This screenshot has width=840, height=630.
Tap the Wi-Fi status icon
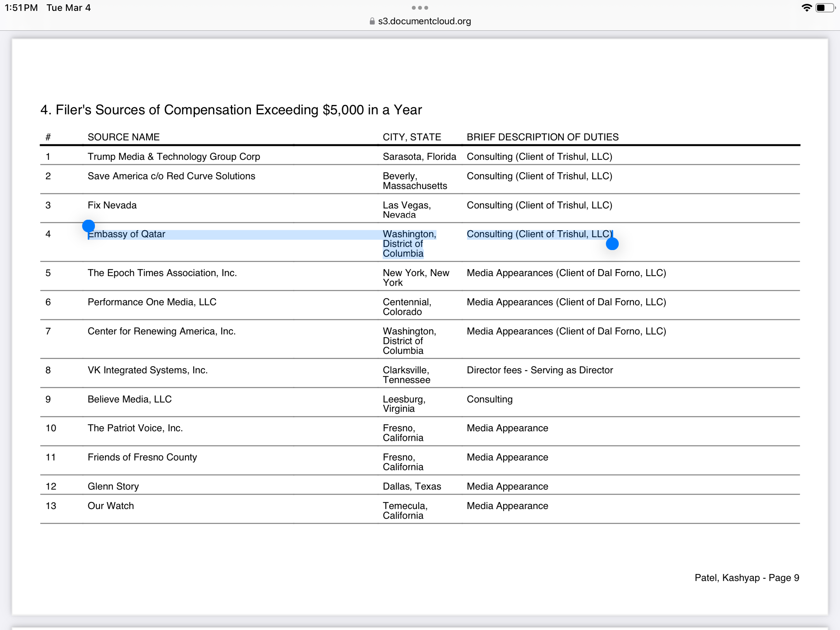807,8
